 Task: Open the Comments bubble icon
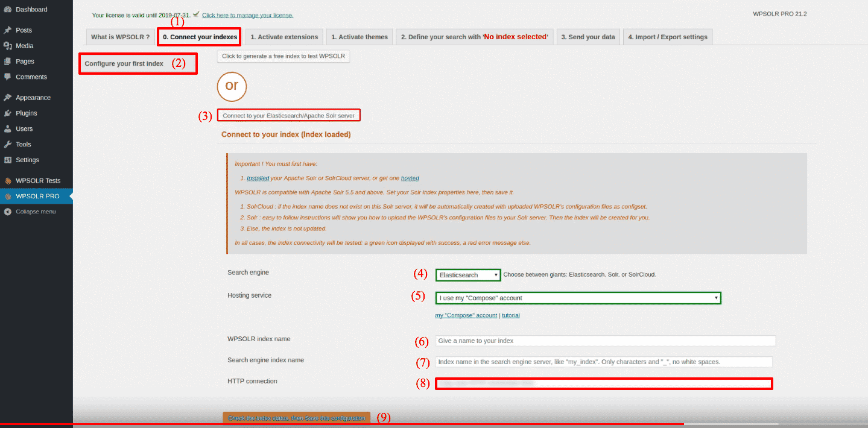pyautogui.click(x=8, y=77)
